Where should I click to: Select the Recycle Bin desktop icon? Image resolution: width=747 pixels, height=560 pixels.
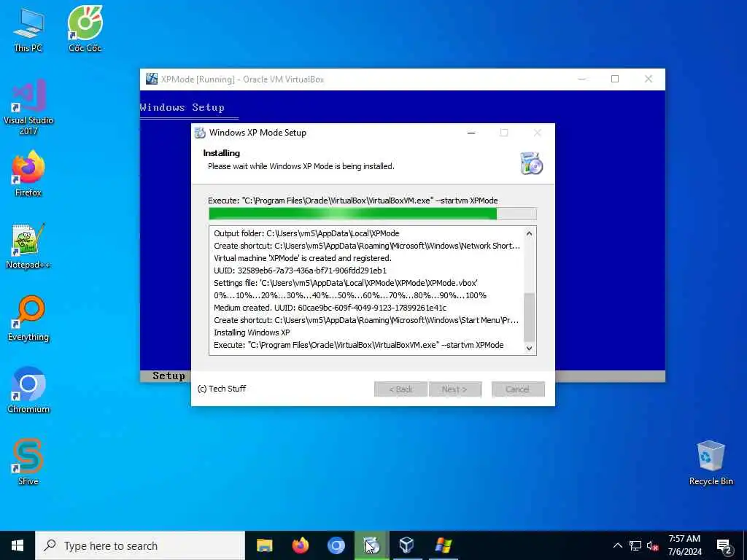tap(711, 463)
